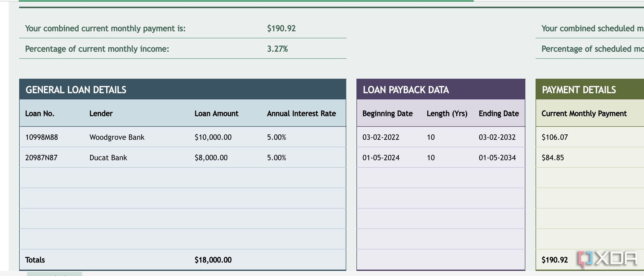Screen dimensions: 644x276
Task: Select the $106.07 monthly payment cell
Action: coord(555,137)
